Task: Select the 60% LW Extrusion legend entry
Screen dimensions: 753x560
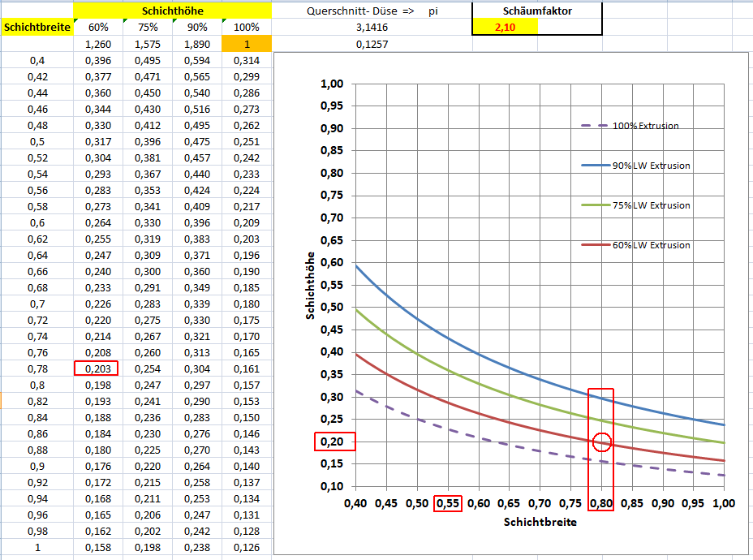Action: (635, 245)
